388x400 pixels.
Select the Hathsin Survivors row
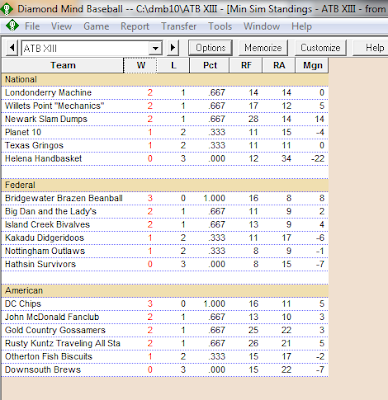point(165,264)
